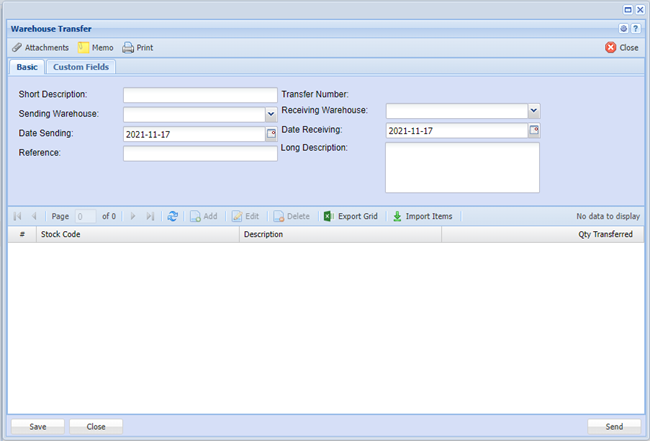Viewport: 650px width, 441px height.
Task: Click the Save button
Action: [x=38, y=426]
